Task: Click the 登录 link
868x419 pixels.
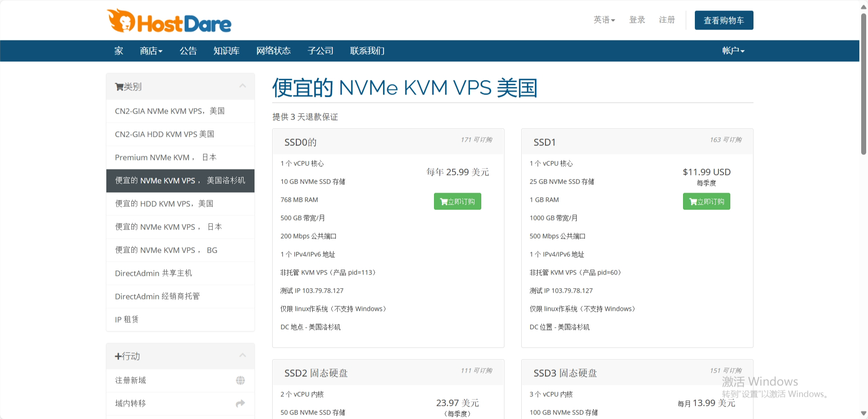Action: [x=637, y=20]
